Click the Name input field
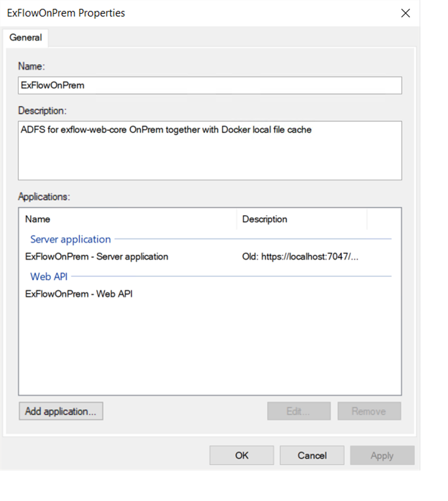Screen dimensions: 448x501 point(210,85)
